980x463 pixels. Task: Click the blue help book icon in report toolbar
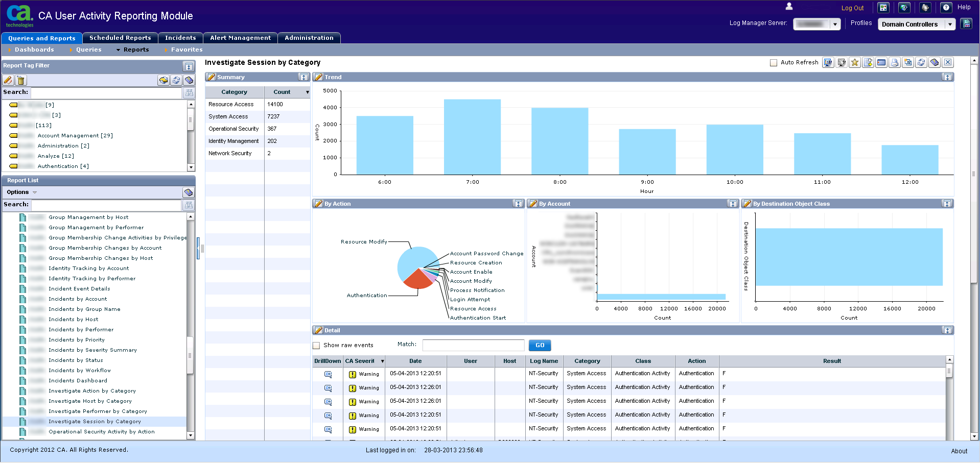[935, 63]
